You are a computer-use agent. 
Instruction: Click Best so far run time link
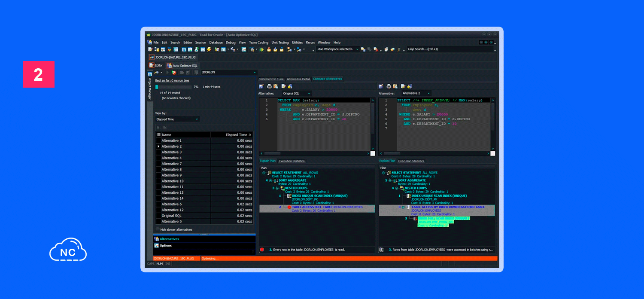pyautogui.click(x=172, y=80)
